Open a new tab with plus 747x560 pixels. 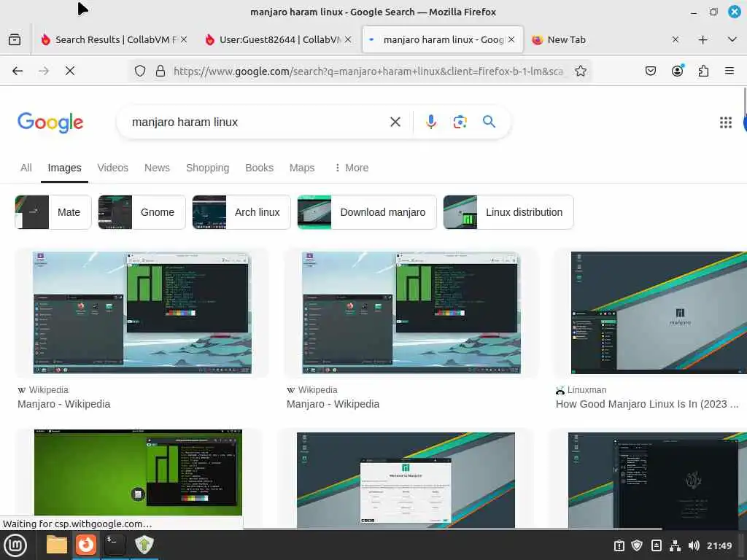pyautogui.click(x=703, y=39)
